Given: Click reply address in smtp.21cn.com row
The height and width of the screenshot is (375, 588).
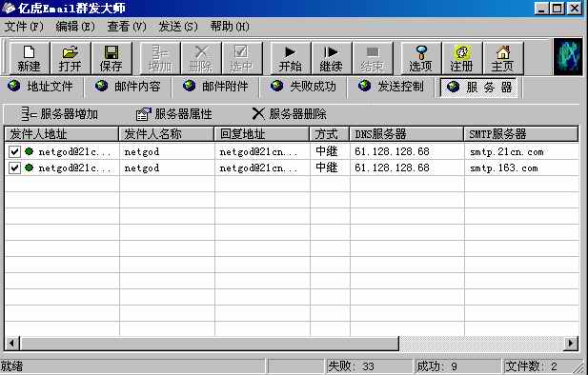Looking at the screenshot, I should click(x=259, y=151).
